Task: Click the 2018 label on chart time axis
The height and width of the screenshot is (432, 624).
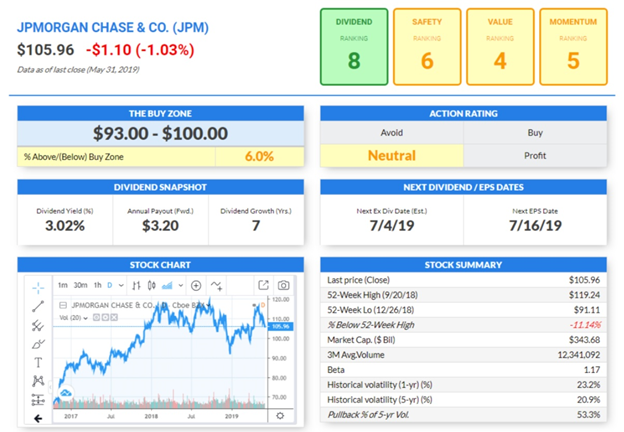Action: coord(151,416)
